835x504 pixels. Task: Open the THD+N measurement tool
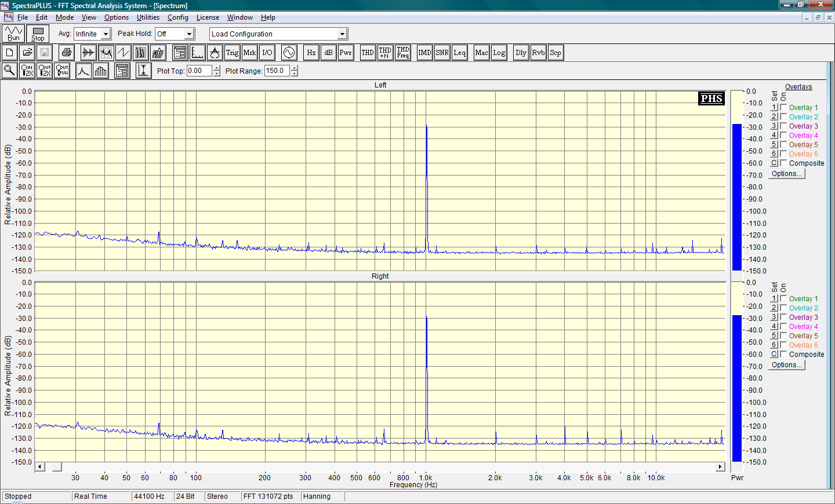click(x=384, y=53)
